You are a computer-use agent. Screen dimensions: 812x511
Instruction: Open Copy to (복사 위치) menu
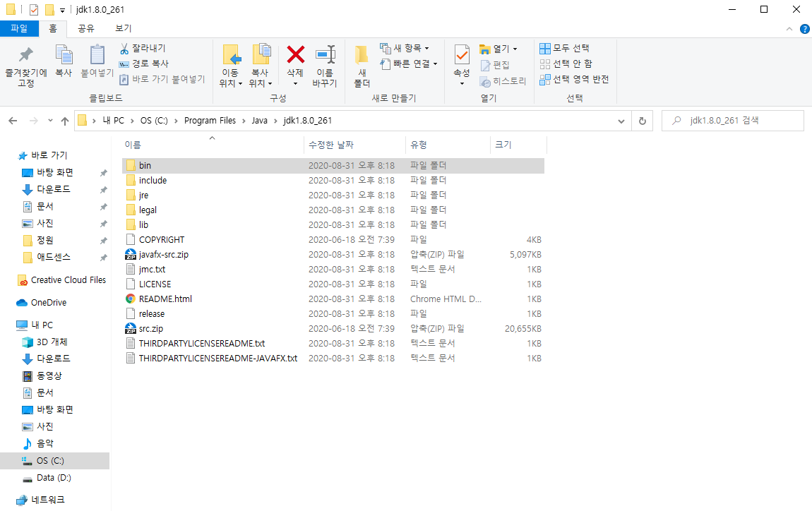point(261,65)
